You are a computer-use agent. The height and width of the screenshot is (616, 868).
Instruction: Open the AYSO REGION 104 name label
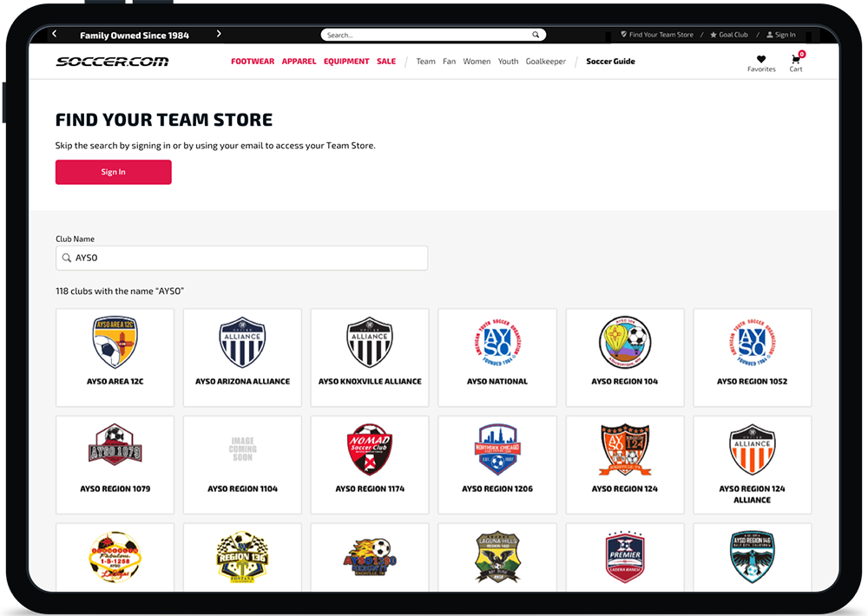click(x=624, y=382)
